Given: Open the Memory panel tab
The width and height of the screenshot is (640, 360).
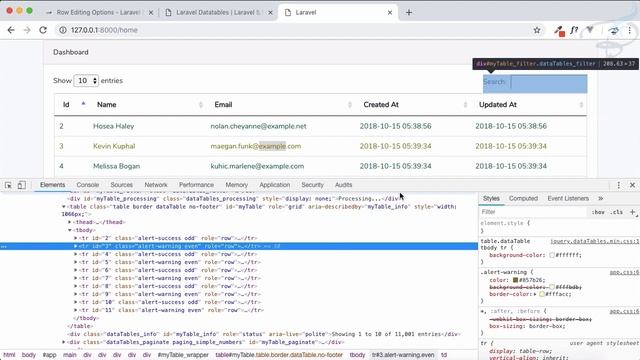Looking at the screenshot, I should coord(237,185).
